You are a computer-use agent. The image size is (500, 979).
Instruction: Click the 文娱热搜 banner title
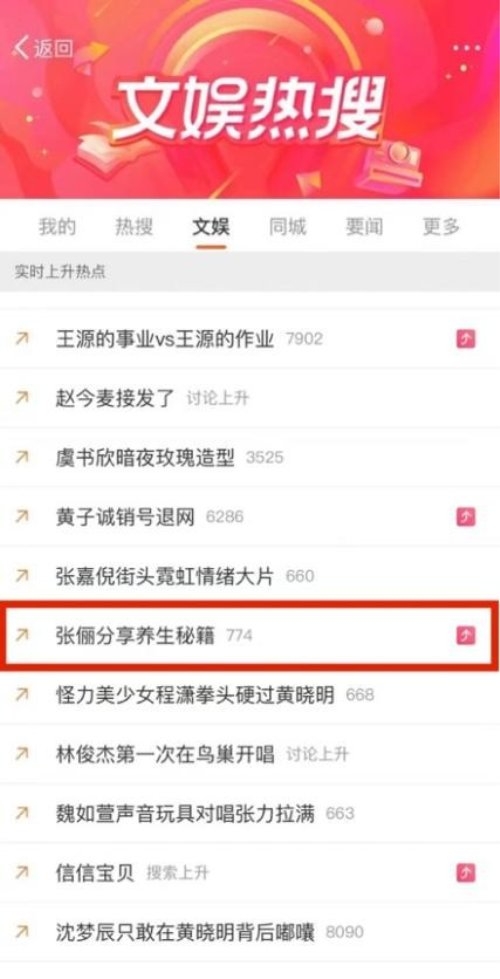(x=247, y=111)
